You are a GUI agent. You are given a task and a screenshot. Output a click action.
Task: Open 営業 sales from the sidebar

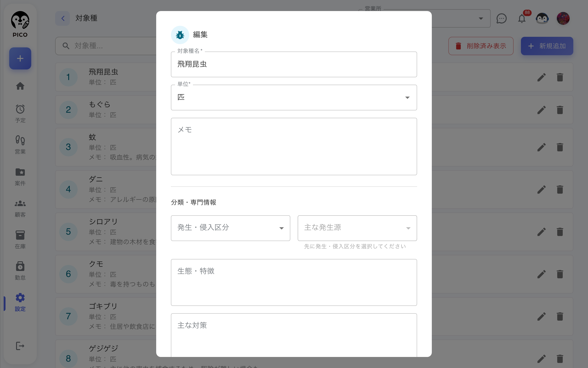20,145
